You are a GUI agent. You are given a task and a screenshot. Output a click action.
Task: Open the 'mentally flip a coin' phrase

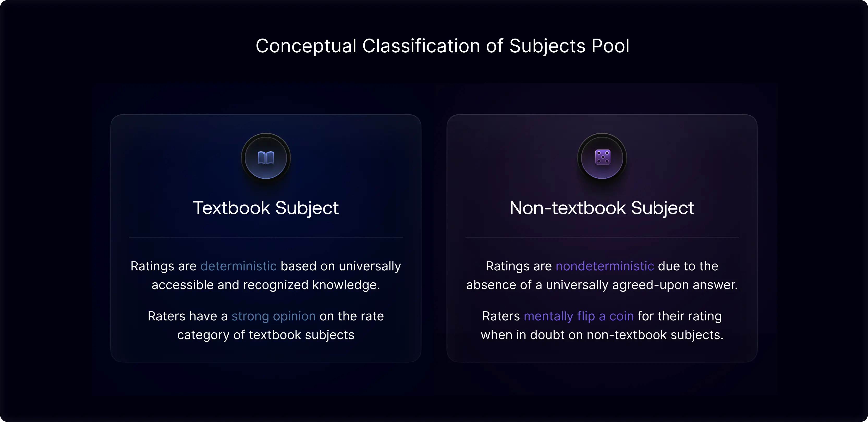(x=579, y=316)
